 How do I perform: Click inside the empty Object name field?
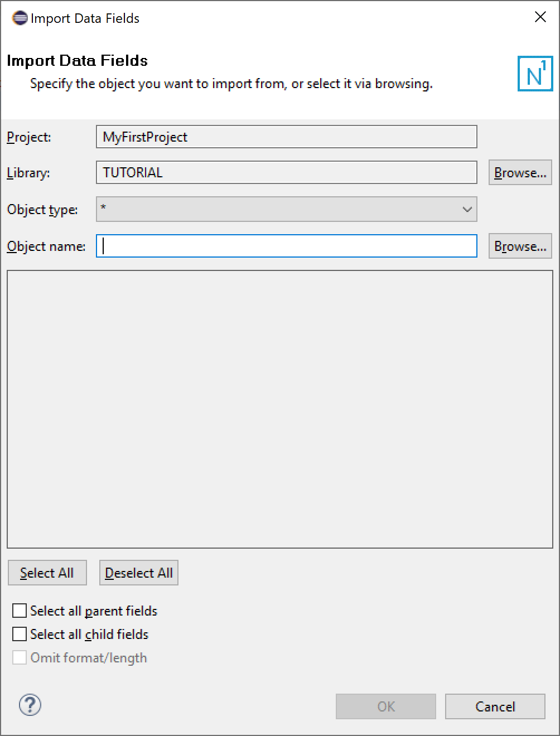tap(286, 246)
